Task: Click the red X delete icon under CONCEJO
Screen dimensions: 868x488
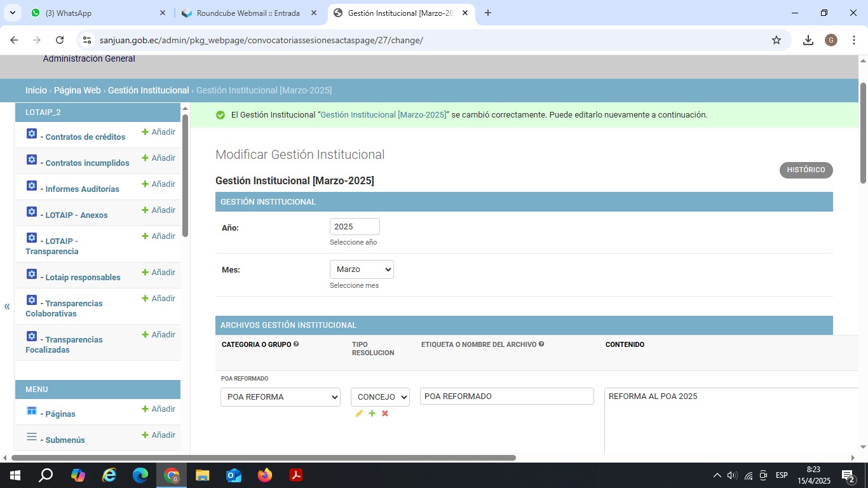Action: (385, 414)
